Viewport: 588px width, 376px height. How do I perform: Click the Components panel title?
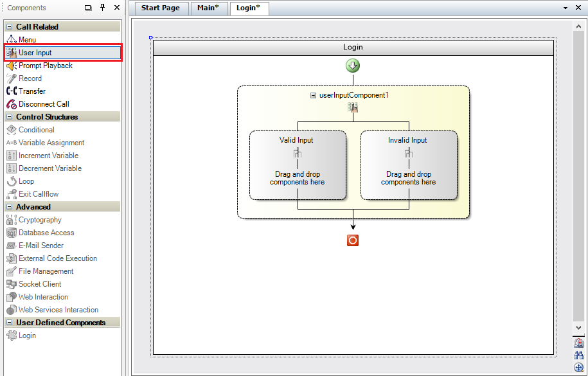[26, 8]
